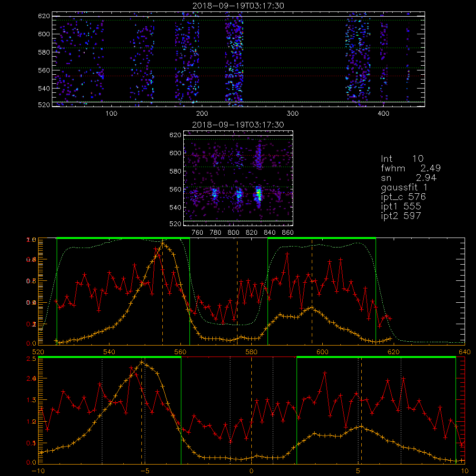Click x-axis label 0 on bottom plot
The height and width of the screenshot is (476, 476).
[x=251, y=471]
